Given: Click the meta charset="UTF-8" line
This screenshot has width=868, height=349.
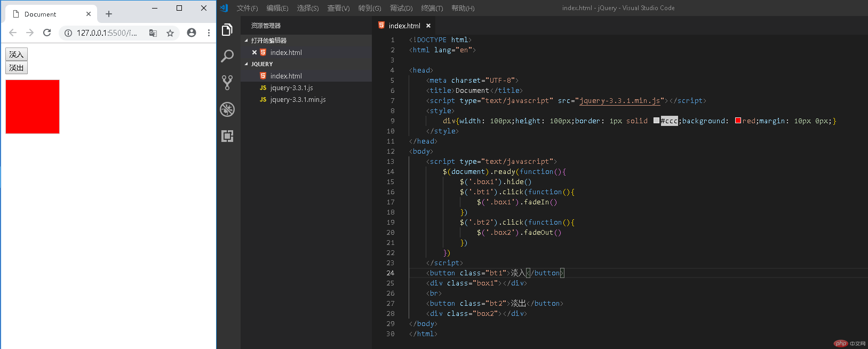Looking at the screenshot, I should [472, 80].
